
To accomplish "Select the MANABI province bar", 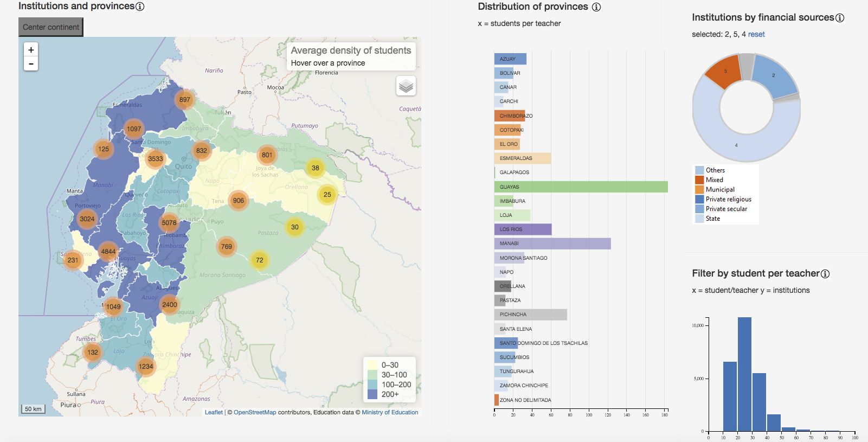I will (x=552, y=244).
